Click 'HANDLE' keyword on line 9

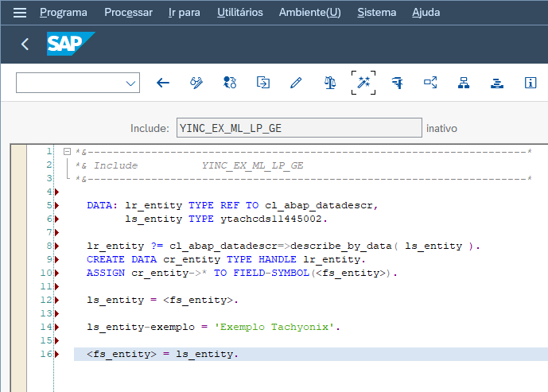(x=277, y=259)
